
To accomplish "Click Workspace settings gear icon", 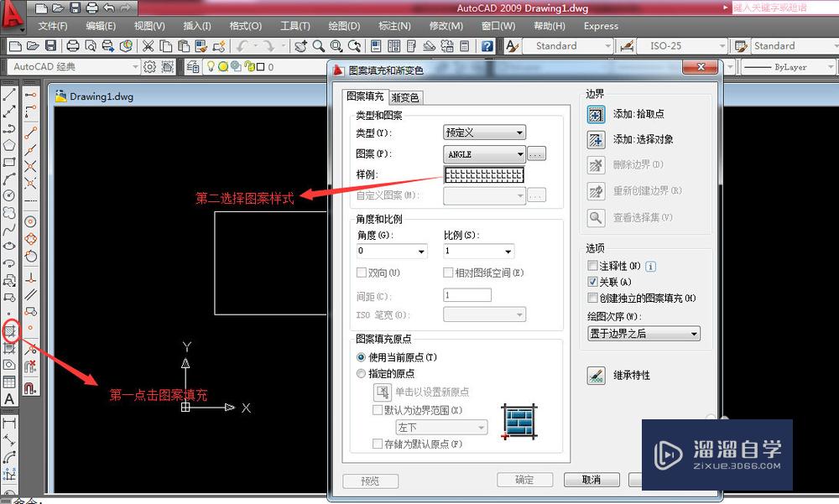I will 149,67.
